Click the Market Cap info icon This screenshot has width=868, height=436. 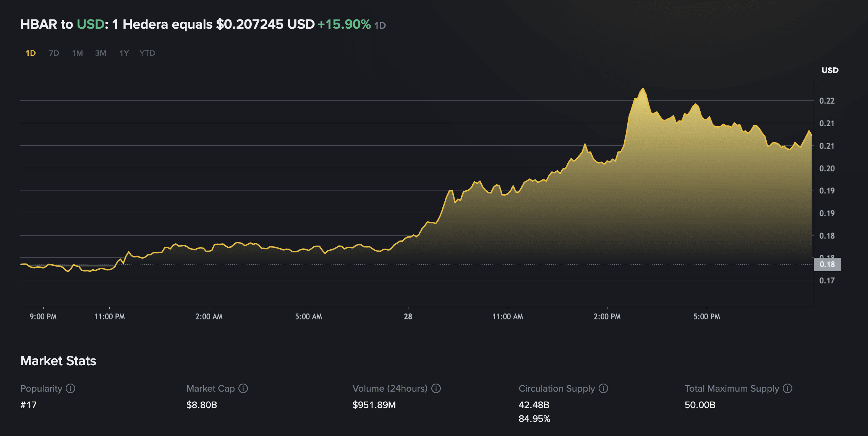click(243, 389)
